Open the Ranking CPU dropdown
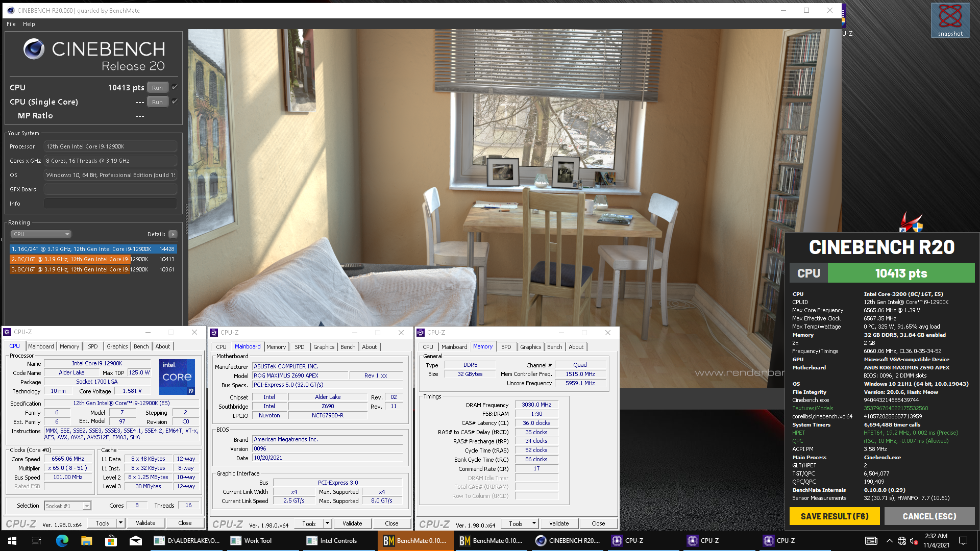980x551 pixels. click(x=41, y=234)
